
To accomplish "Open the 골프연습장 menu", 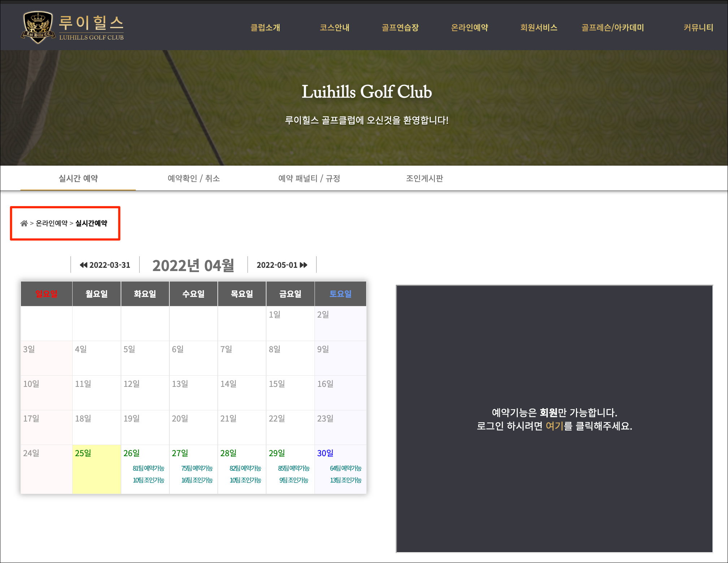I will 400,27.
